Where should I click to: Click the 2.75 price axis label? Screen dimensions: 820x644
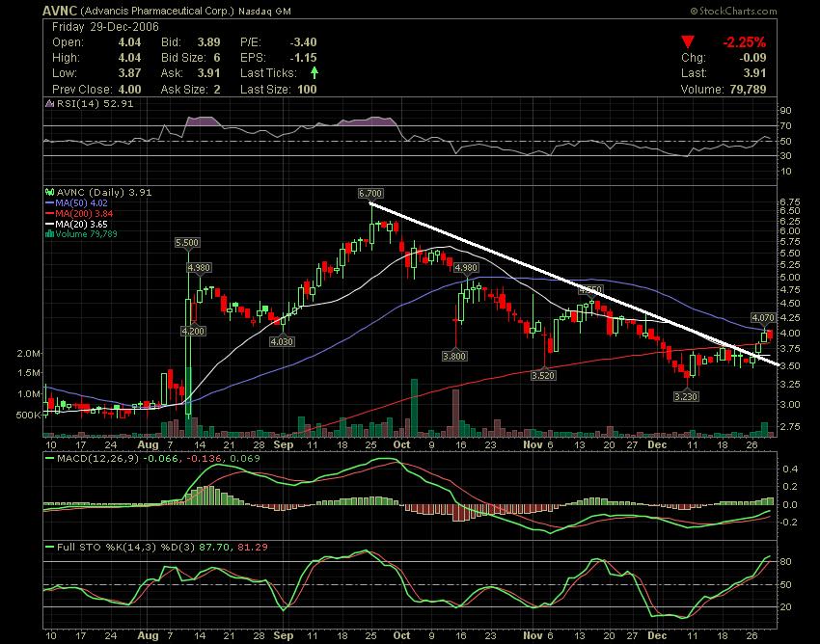coord(790,426)
